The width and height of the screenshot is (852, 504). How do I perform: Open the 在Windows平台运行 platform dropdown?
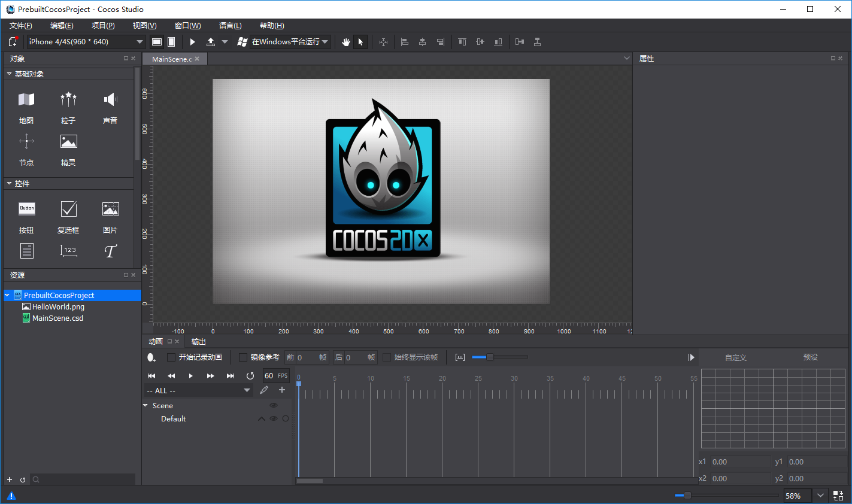(290, 42)
